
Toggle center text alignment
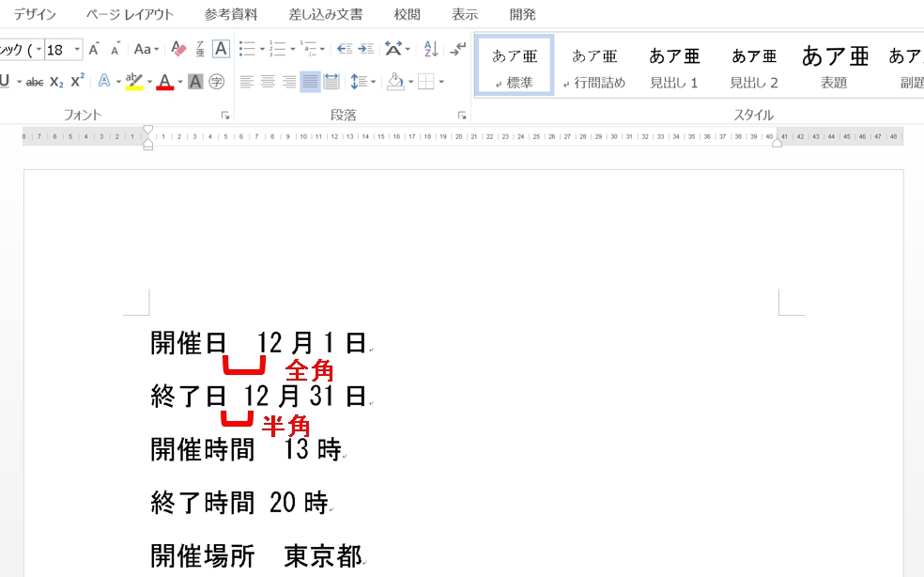(x=268, y=82)
